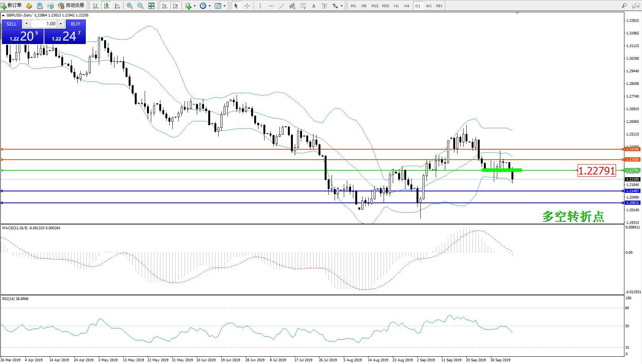Draw a trendline with the toolbar tool
The width and height of the screenshot is (642, 364).
[282, 6]
